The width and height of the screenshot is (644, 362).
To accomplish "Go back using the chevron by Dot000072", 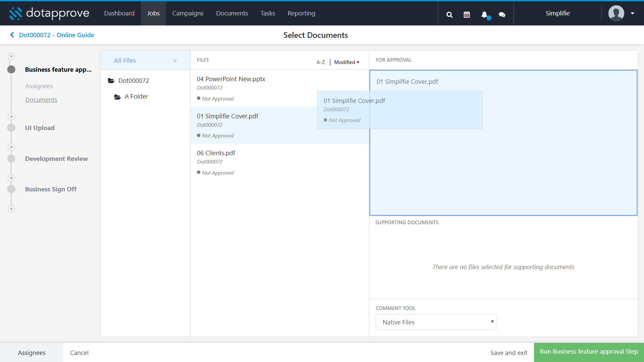I will [12, 35].
